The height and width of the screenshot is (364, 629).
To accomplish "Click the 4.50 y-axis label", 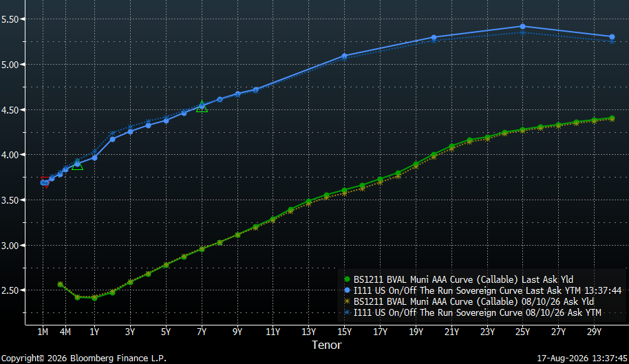I will (x=10, y=110).
